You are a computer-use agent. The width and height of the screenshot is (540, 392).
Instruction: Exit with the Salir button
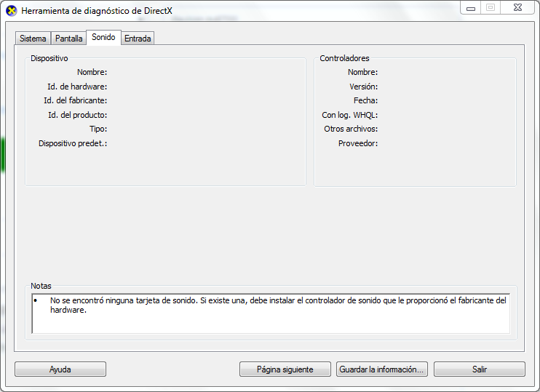pyautogui.click(x=480, y=369)
